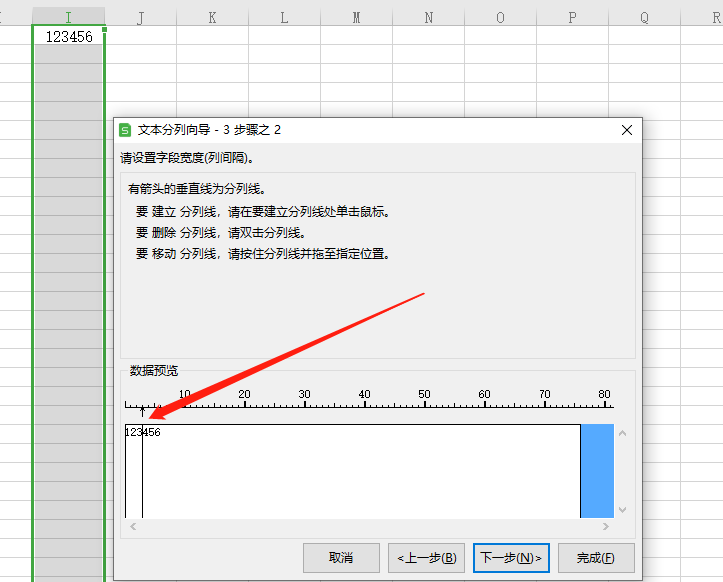This screenshot has width=723, height=582.
Task: Select the split line marker on the ruler
Action: (x=142, y=411)
